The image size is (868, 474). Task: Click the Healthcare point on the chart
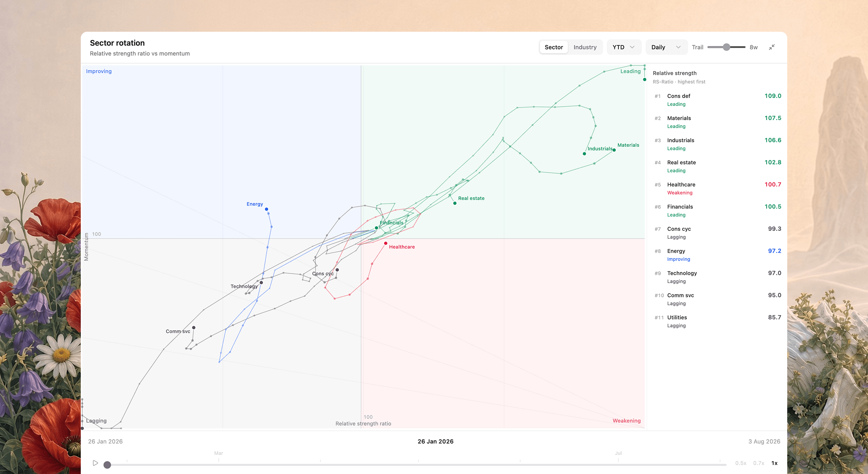pos(386,243)
